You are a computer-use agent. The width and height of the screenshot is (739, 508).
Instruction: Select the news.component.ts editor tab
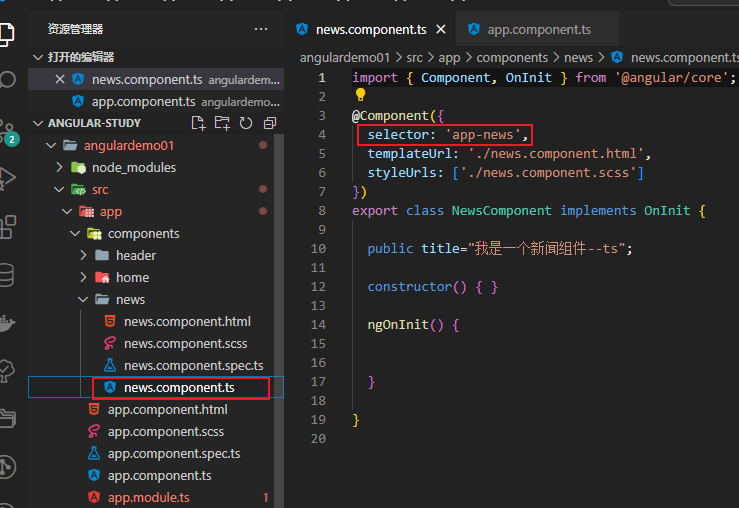point(370,29)
